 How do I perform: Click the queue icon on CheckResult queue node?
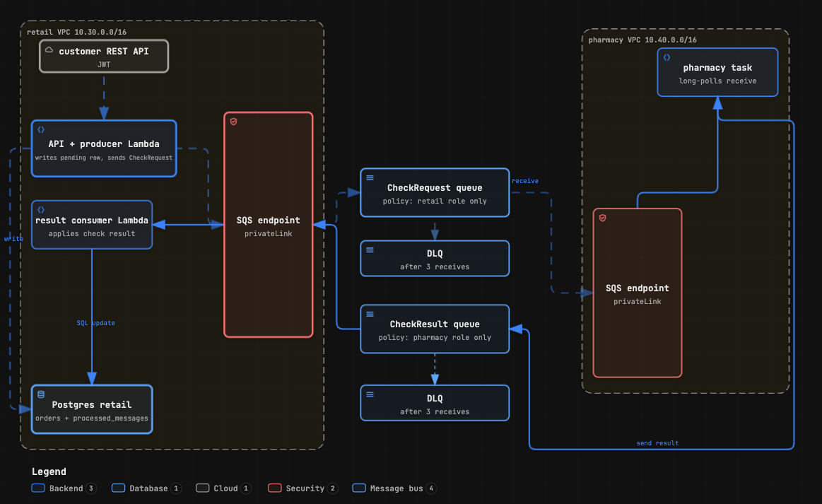click(370, 314)
